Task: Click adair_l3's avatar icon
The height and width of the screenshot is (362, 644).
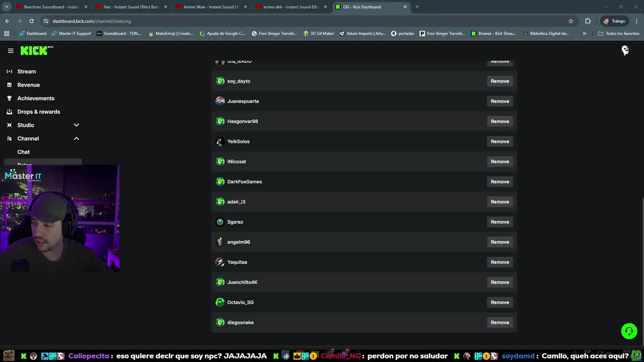Action: (220, 202)
